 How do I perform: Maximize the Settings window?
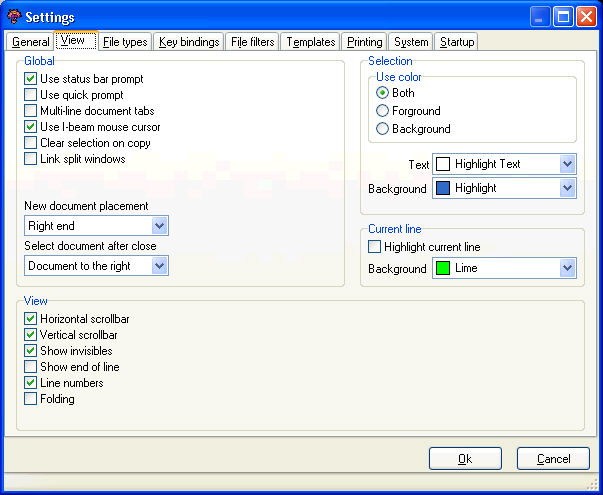tap(563, 17)
